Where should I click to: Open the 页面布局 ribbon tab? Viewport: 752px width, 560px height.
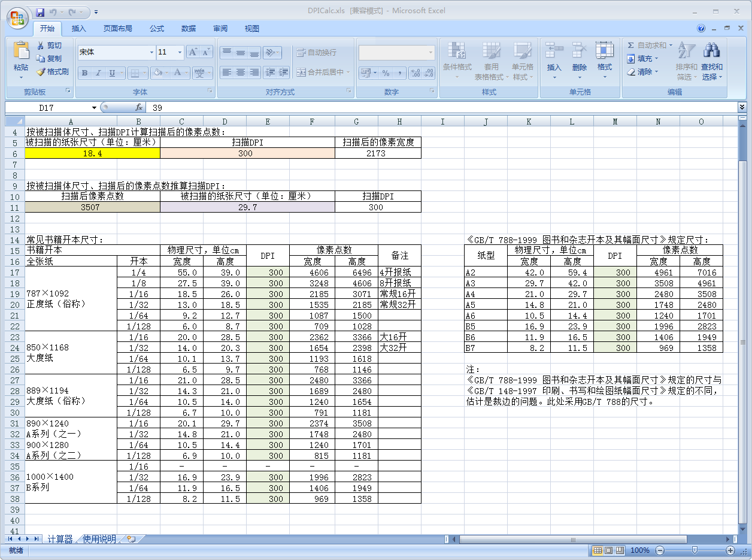tap(117, 29)
